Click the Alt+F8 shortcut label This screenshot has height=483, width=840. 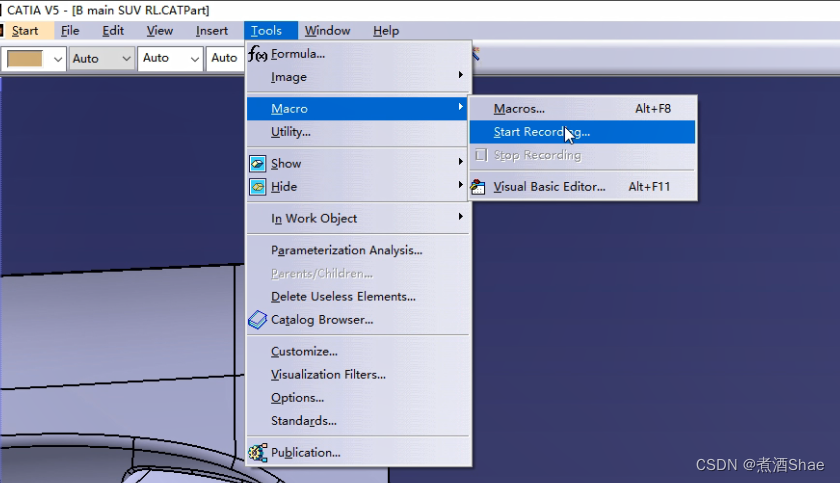(x=653, y=109)
